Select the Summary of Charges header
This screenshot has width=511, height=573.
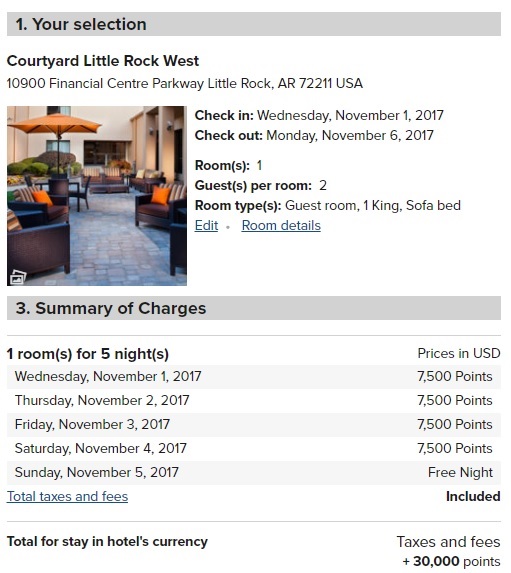(x=254, y=308)
